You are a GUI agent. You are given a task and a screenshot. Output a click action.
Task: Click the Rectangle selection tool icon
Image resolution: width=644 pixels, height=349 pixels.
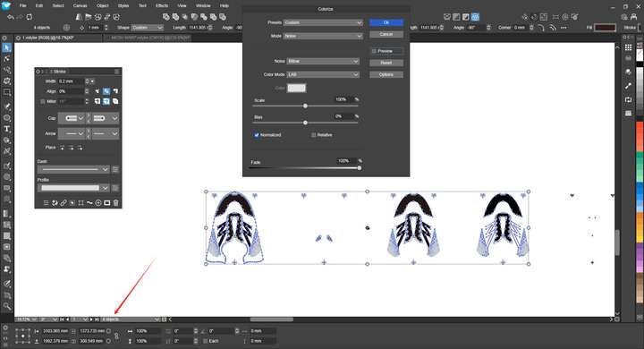7,92
